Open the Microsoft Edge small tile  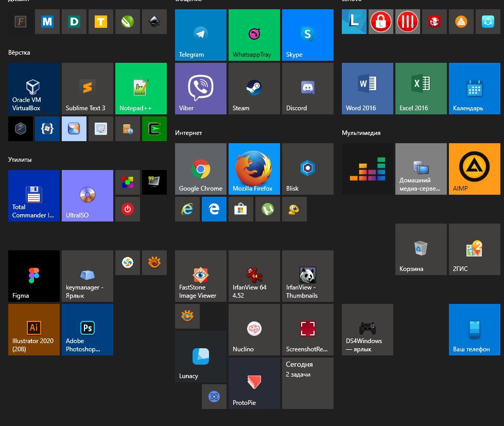(214, 209)
